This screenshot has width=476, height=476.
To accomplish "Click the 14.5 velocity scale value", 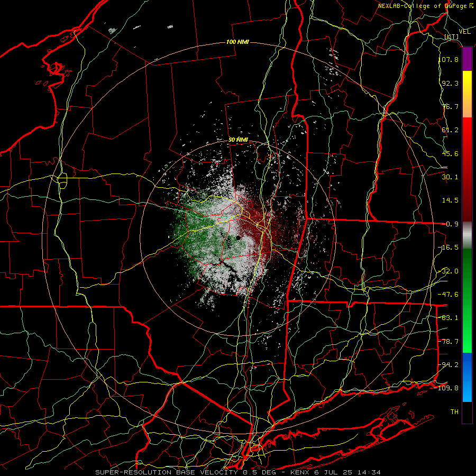I will click(450, 200).
